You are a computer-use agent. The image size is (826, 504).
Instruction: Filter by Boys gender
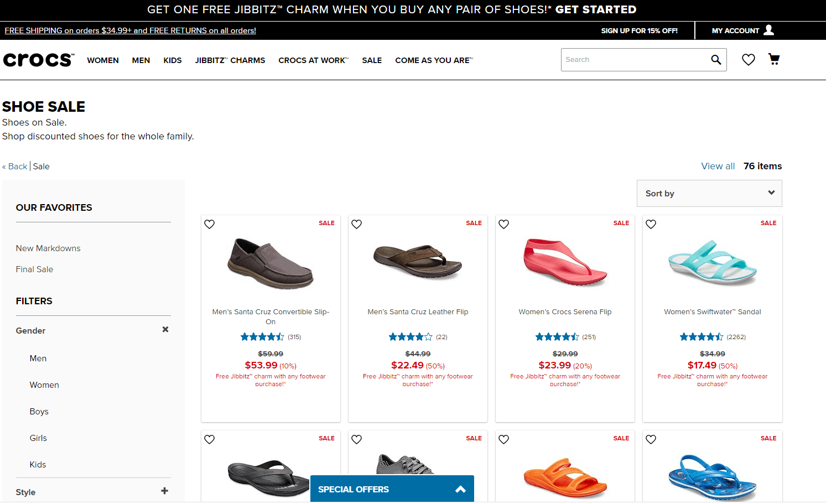pyautogui.click(x=39, y=412)
